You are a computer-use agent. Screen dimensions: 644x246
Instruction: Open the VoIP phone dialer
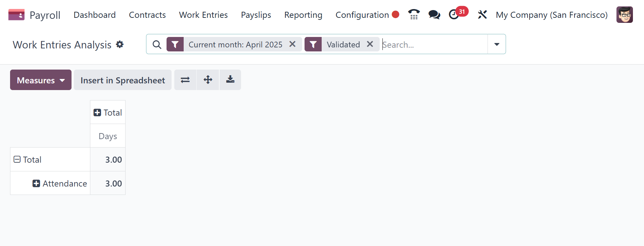[413, 15]
